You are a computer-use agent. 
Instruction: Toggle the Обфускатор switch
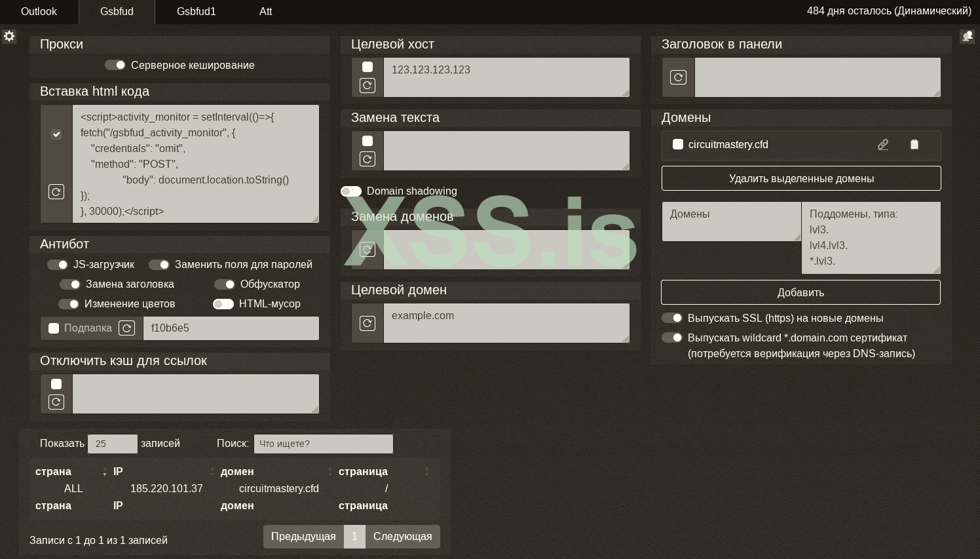point(225,284)
